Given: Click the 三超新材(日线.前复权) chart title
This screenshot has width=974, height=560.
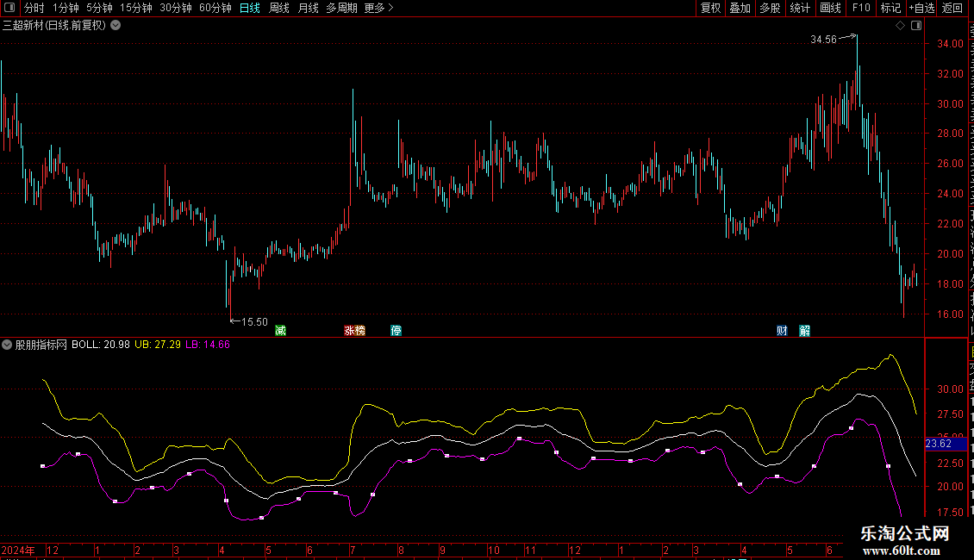Looking at the screenshot, I should pos(54,26).
